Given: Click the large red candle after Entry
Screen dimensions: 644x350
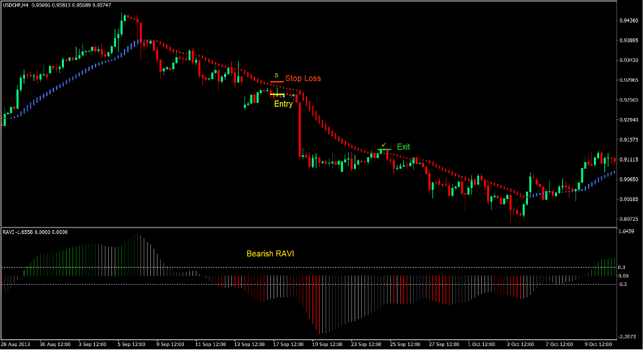Looking at the screenshot, I should click(300, 129).
